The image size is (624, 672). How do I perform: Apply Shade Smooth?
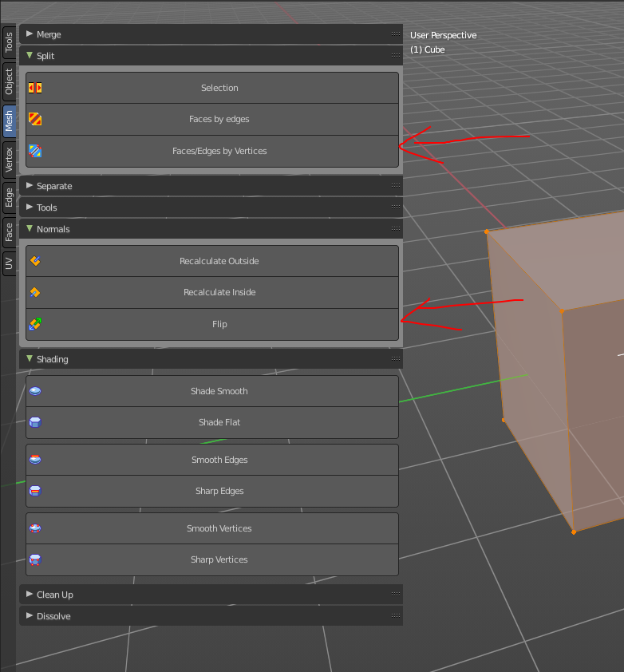212,391
